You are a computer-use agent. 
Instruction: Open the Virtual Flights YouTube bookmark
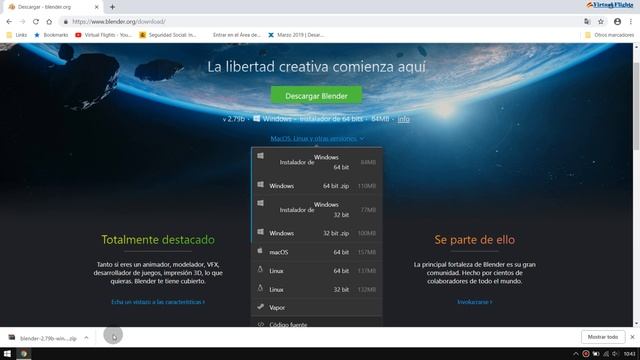(x=104, y=35)
